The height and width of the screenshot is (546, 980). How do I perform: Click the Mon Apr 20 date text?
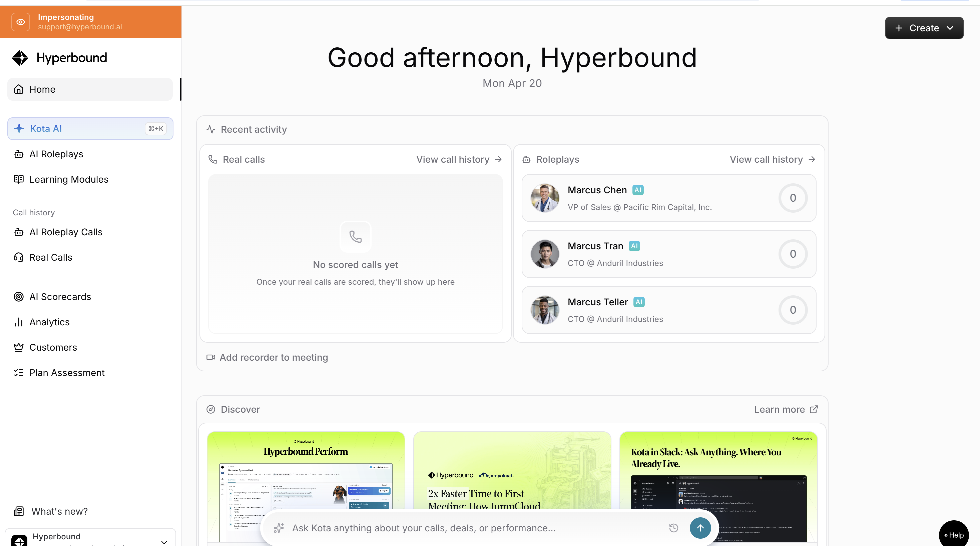512,83
